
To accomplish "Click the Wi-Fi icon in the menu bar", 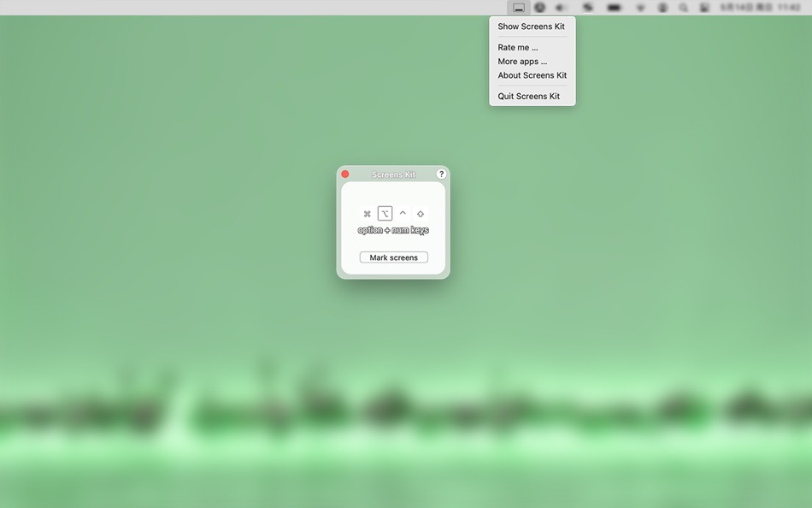I will pos(640,8).
